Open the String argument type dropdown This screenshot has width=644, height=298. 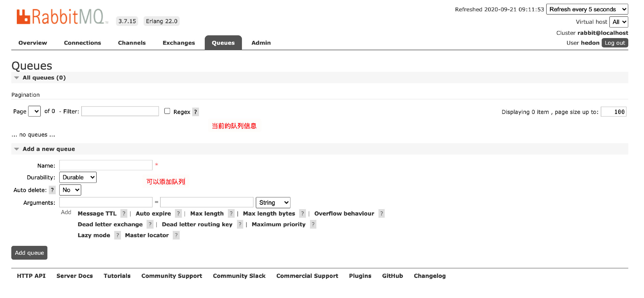[x=273, y=203]
